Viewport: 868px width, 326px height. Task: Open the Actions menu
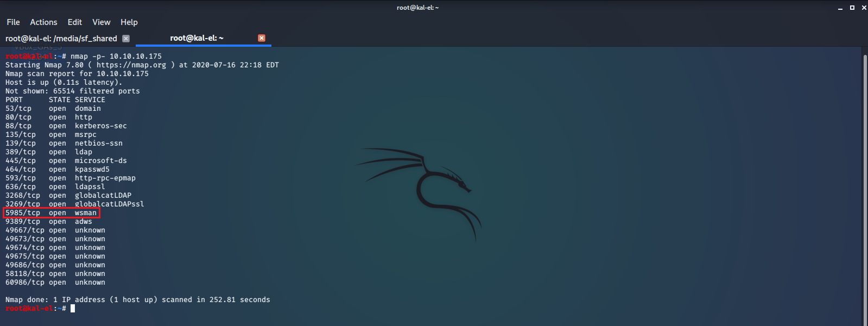(43, 22)
